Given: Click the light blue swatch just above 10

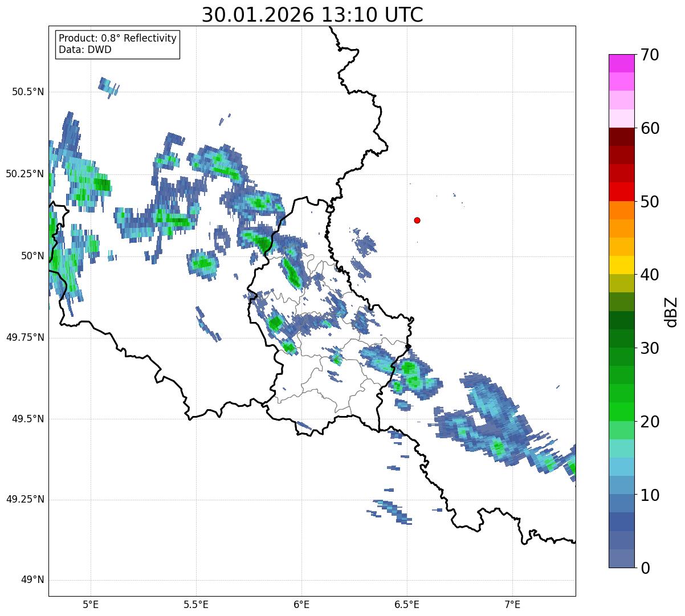Looking at the screenshot, I should [622, 485].
